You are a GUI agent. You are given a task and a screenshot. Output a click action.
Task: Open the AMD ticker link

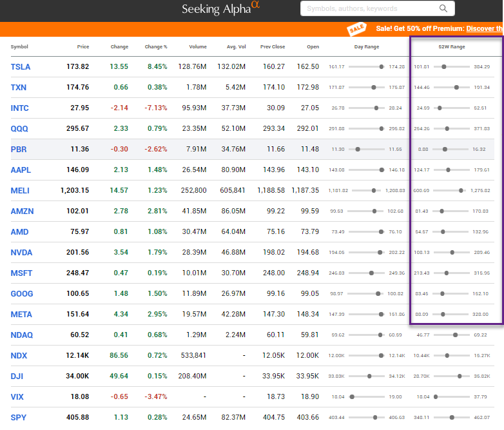[x=19, y=232]
